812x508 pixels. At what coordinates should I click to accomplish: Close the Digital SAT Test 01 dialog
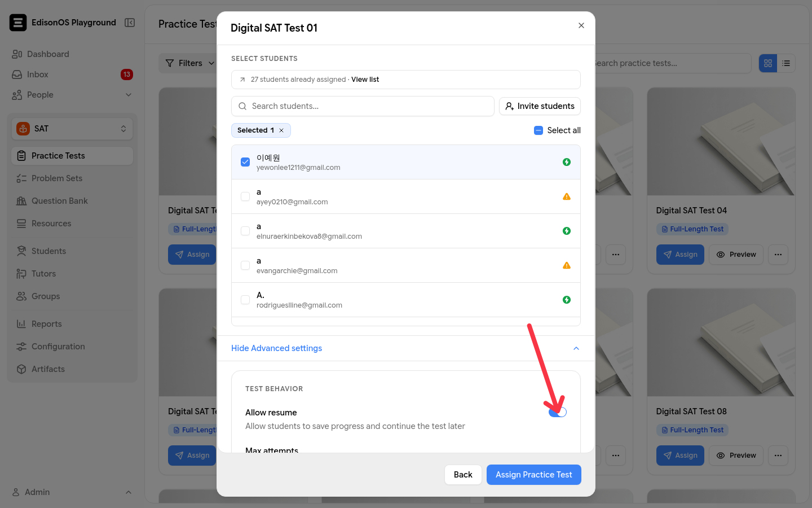(581, 25)
